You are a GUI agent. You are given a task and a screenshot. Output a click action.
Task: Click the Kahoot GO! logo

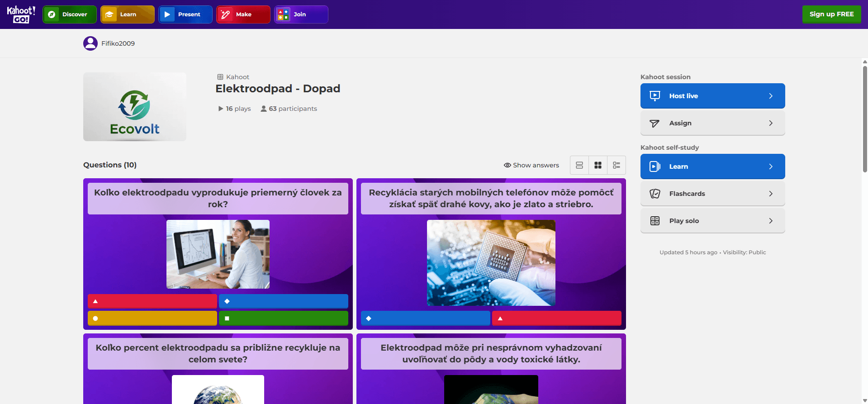pos(21,14)
